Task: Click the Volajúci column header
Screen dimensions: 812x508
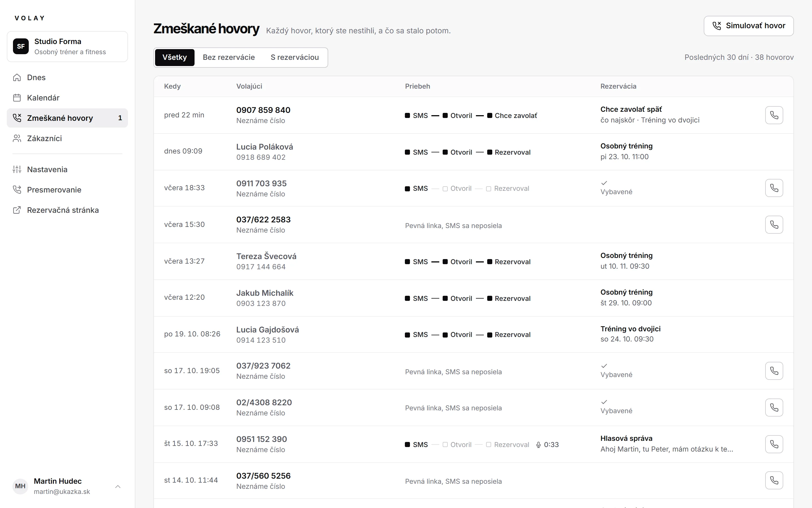Action: point(249,86)
